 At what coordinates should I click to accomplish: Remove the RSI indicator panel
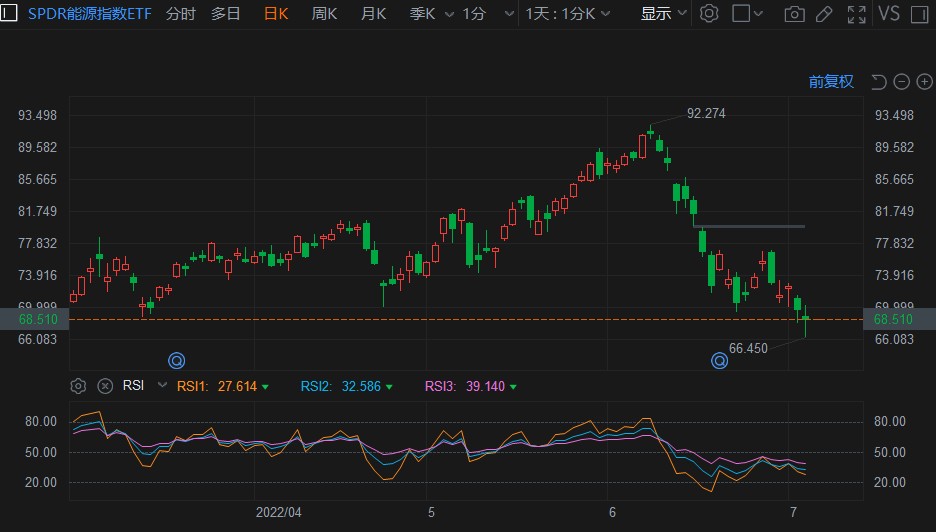click(x=105, y=386)
